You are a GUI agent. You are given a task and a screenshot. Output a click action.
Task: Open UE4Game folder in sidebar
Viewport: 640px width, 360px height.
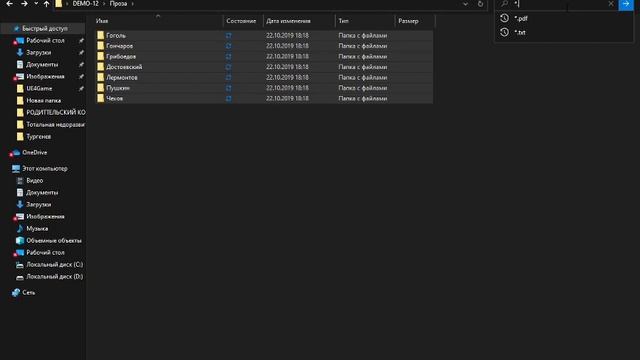(39, 88)
